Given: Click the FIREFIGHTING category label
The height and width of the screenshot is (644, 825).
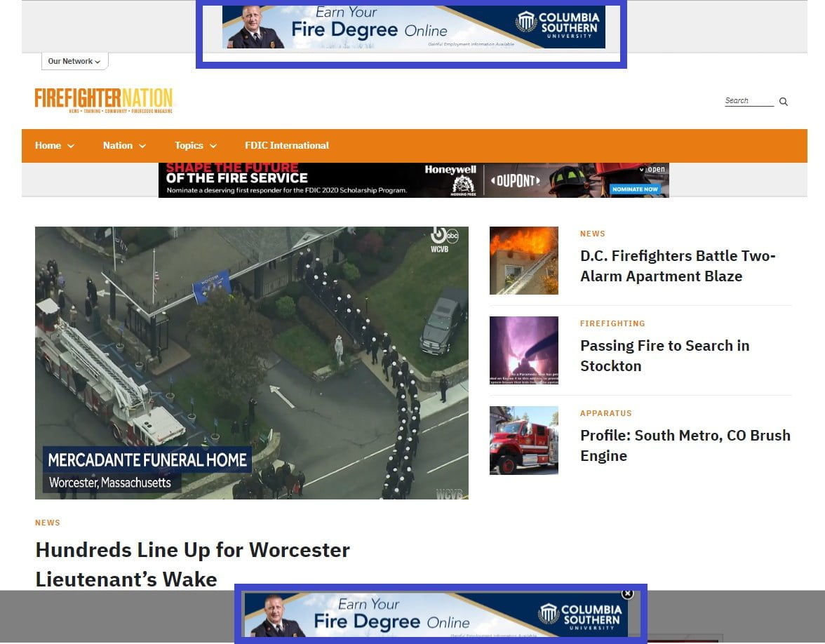Looking at the screenshot, I should pyautogui.click(x=612, y=323).
